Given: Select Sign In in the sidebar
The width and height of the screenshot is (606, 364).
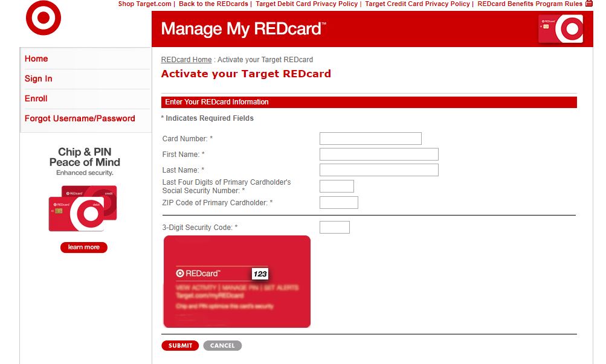Looking at the screenshot, I should [38, 78].
